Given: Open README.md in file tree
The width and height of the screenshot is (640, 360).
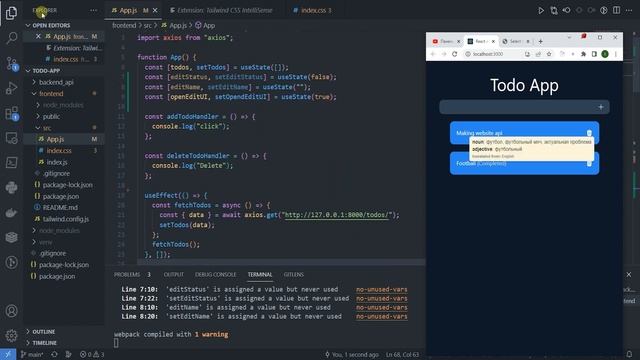Looking at the screenshot, I should [60, 207].
